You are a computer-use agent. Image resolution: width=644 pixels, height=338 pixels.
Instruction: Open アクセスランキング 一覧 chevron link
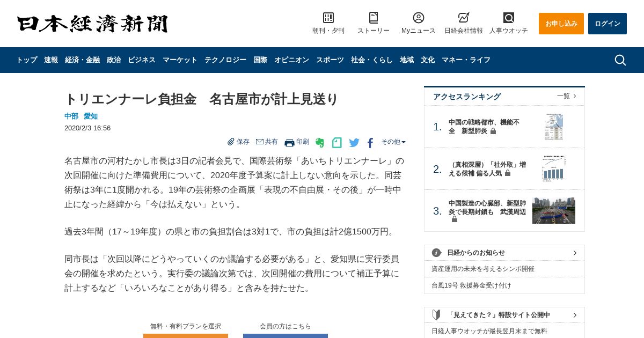click(x=567, y=96)
